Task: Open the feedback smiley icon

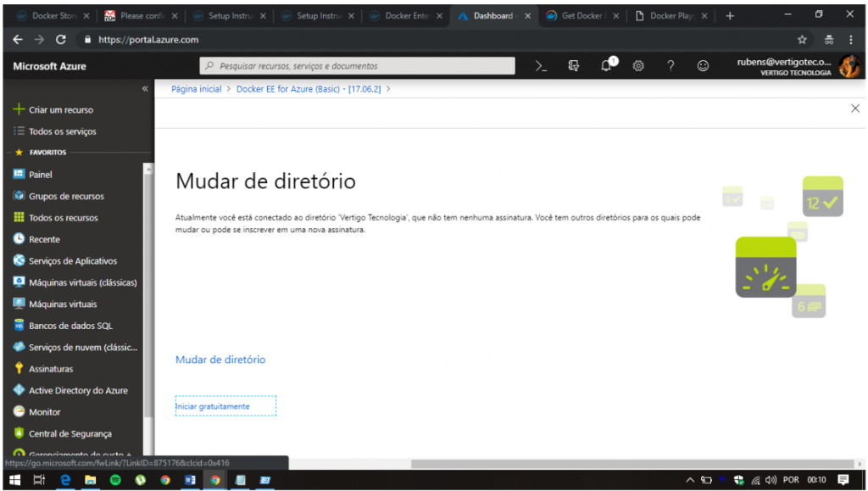Action: 703,66
